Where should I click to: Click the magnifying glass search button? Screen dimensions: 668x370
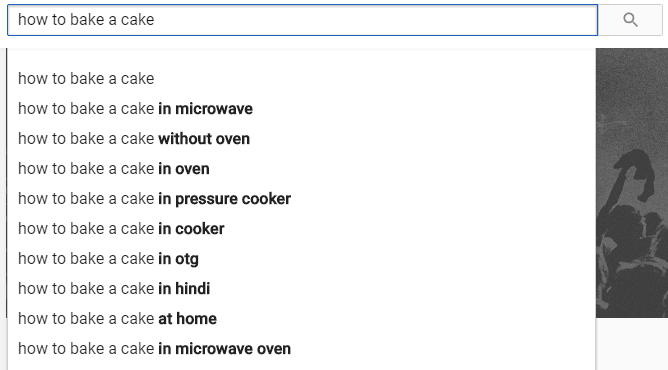point(630,20)
